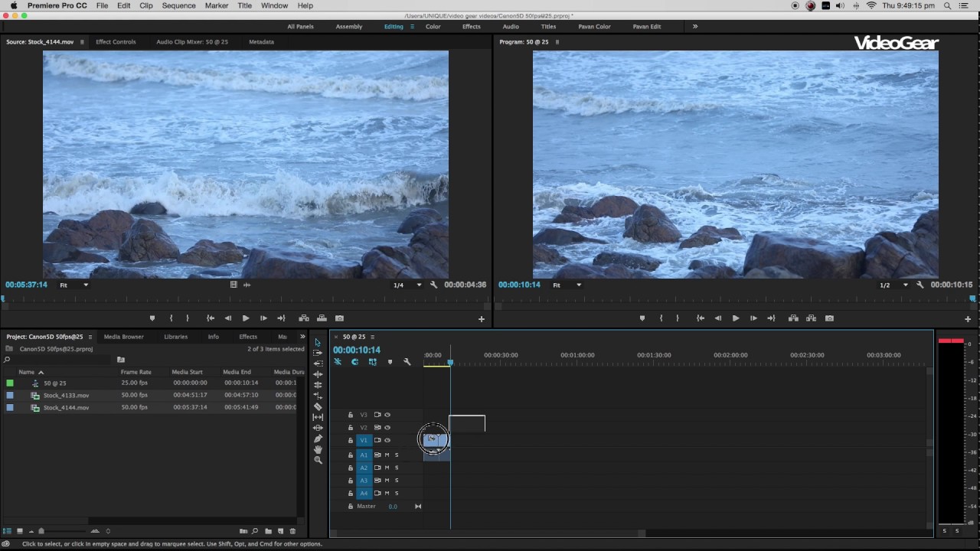The width and height of the screenshot is (980, 551).
Task: Click Overwrite button in Source monitor
Action: [x=322, y=318]
